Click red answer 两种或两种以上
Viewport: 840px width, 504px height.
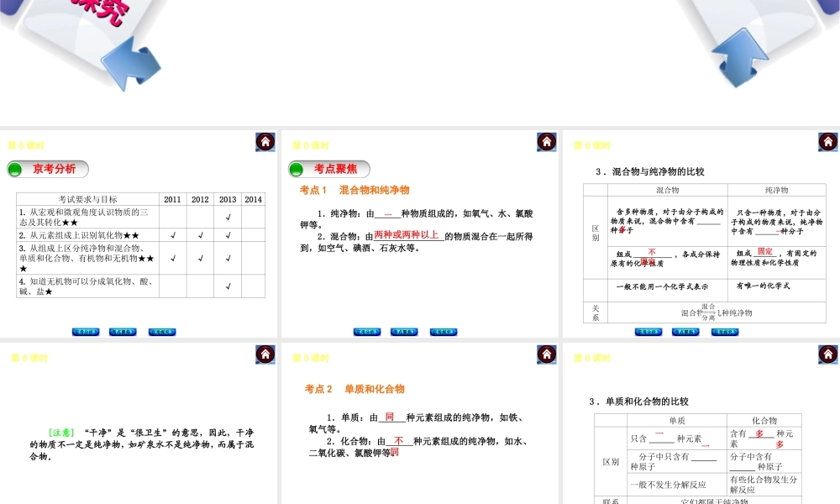point(407,234)
